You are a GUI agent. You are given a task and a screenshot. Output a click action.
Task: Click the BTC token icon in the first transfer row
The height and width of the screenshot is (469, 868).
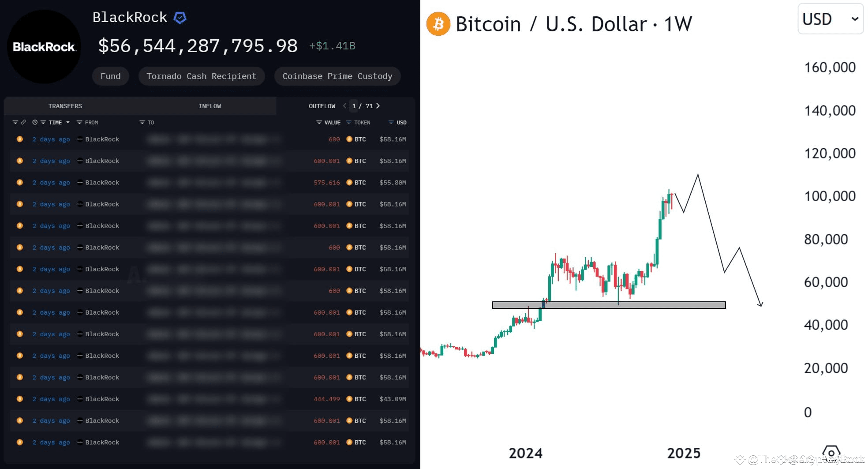[348, 139]
